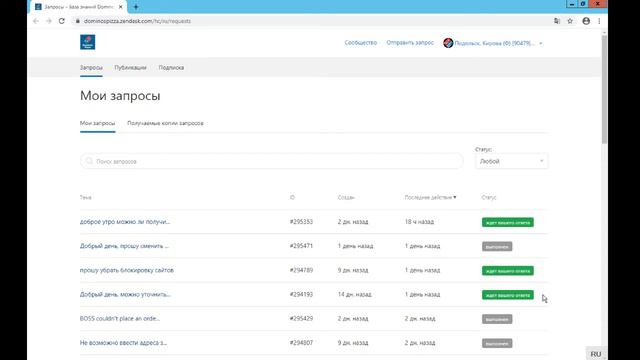Switch to the Запросы tab
Image resolution: width=640 pixels, height=360 pixels.
coord(91,68)
